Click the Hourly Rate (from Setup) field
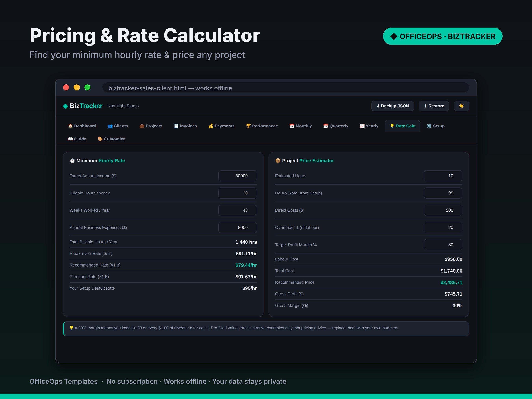 (x=443, y=193)
